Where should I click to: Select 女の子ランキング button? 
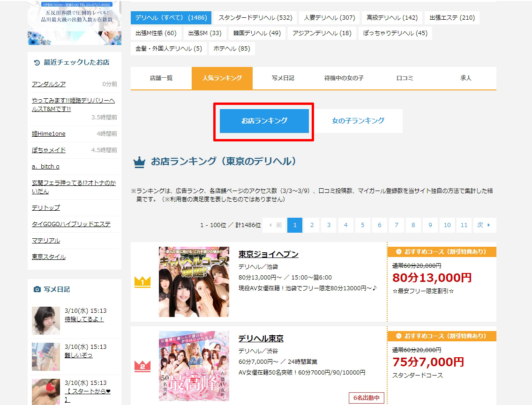358,121
